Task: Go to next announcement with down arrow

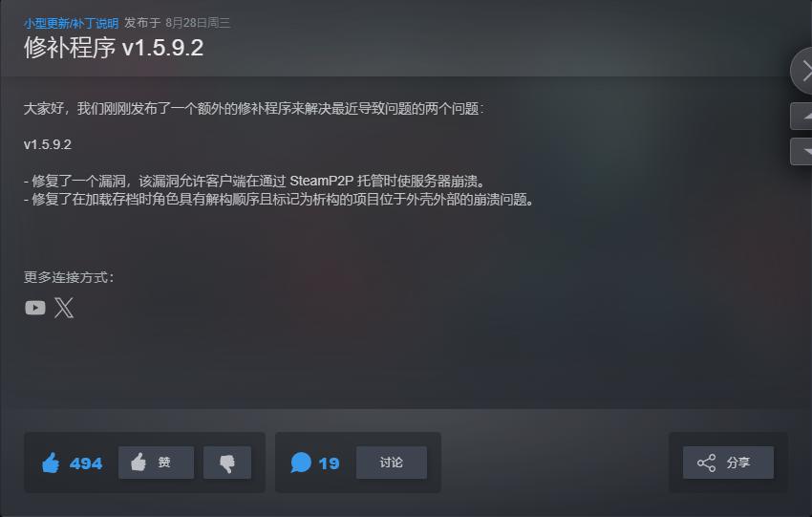Action: click(801, 151)
